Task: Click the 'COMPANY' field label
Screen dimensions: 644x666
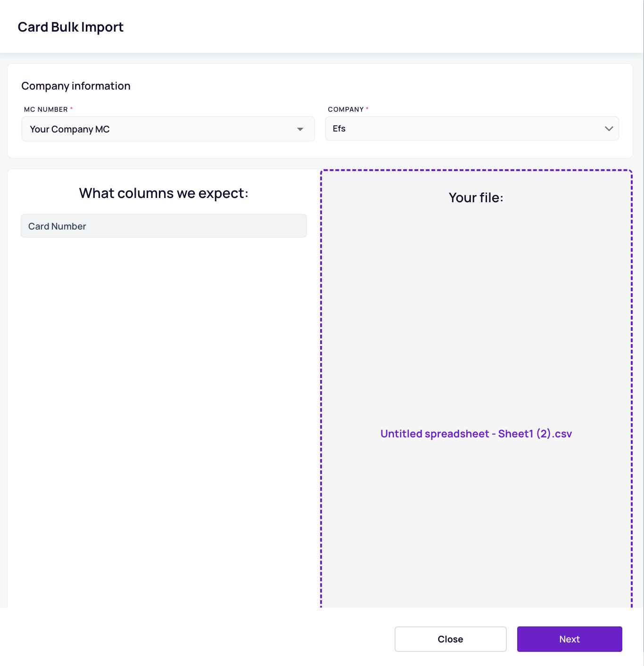Action: click(x=346, y=109)
